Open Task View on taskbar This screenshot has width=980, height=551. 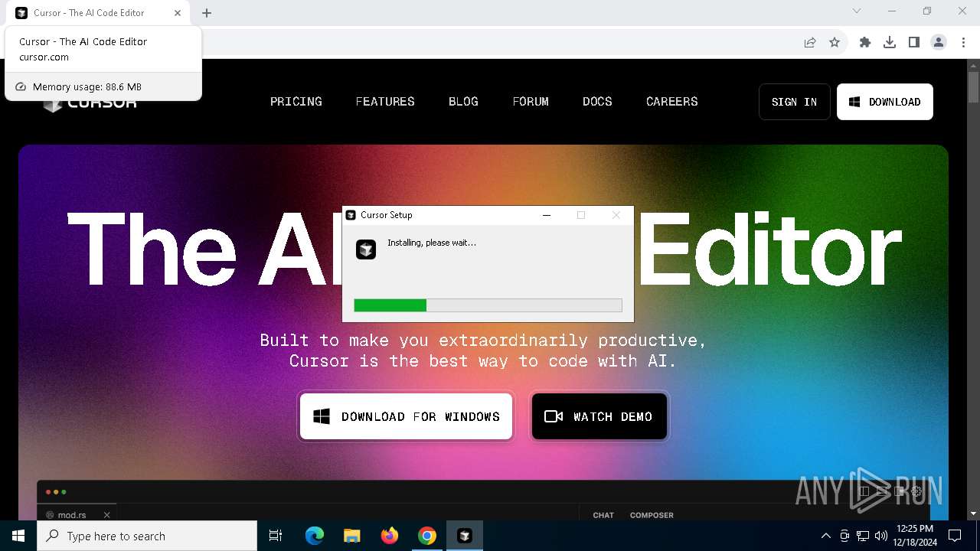coord(276,536)
